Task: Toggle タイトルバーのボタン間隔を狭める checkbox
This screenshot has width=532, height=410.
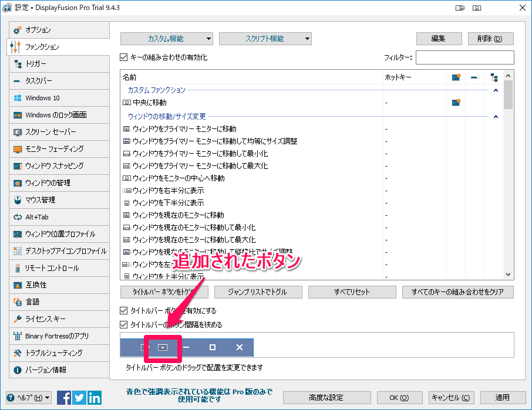Action: [x=124, y=324]
